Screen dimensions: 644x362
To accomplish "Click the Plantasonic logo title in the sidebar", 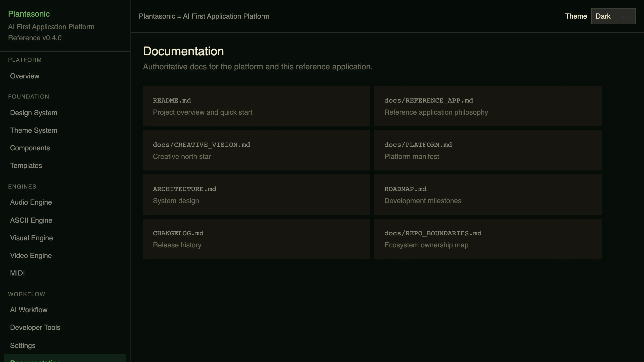I will pos(29,14).
